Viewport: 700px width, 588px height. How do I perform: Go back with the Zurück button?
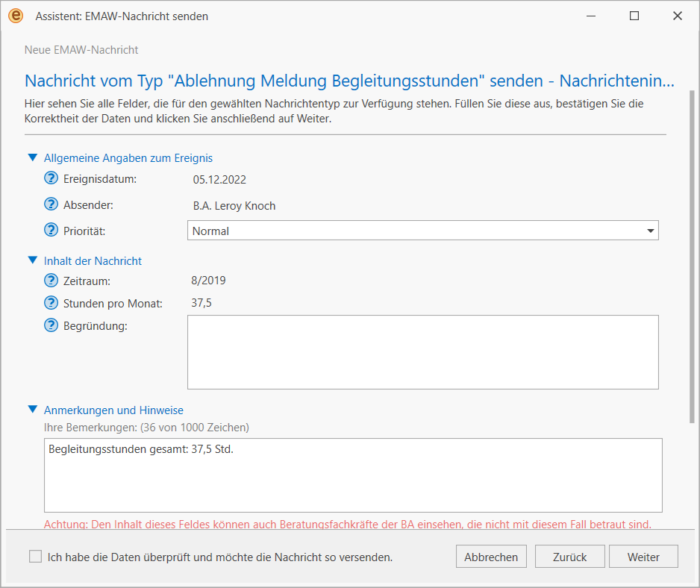569,557
